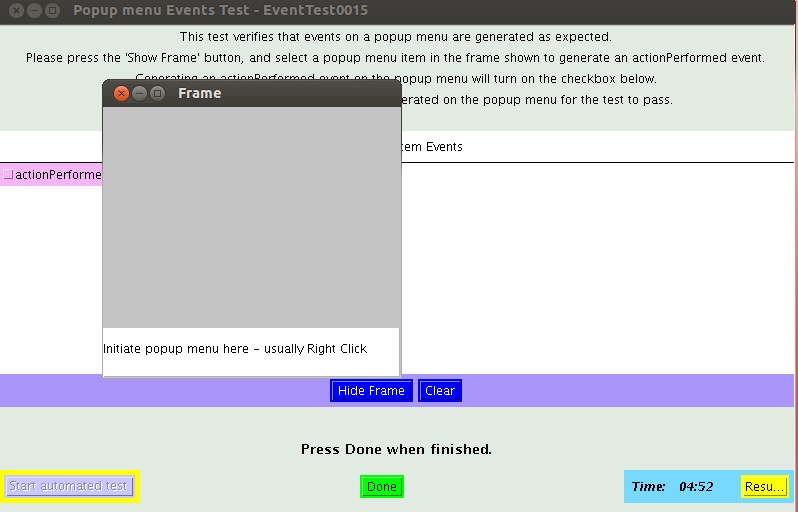
Task: Toggle the actionPerformed checkbox
Action: coord(9,175)
